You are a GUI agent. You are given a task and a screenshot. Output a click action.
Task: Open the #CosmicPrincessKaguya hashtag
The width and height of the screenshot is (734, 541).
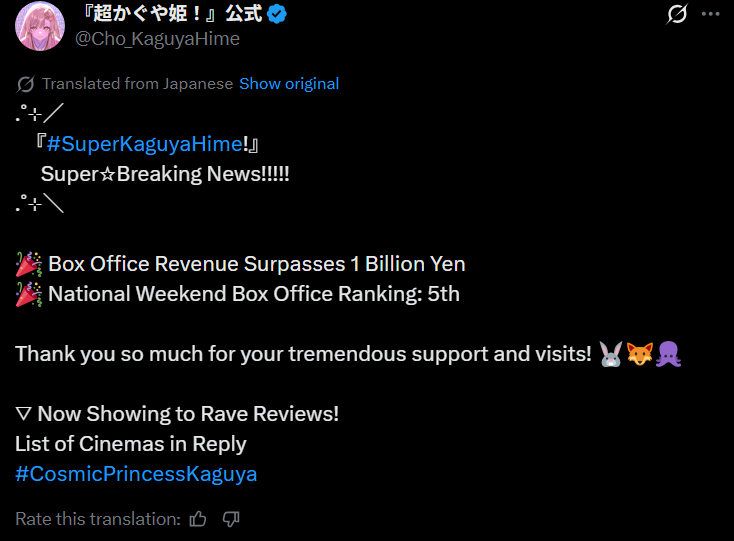tap(136, 474)
